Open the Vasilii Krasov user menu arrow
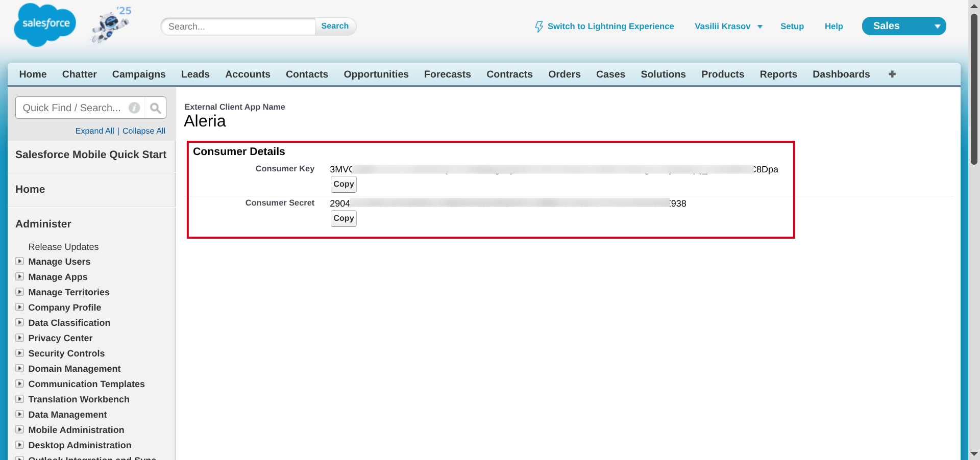This screenshot has width=980, height=460. tap(760, 27)
